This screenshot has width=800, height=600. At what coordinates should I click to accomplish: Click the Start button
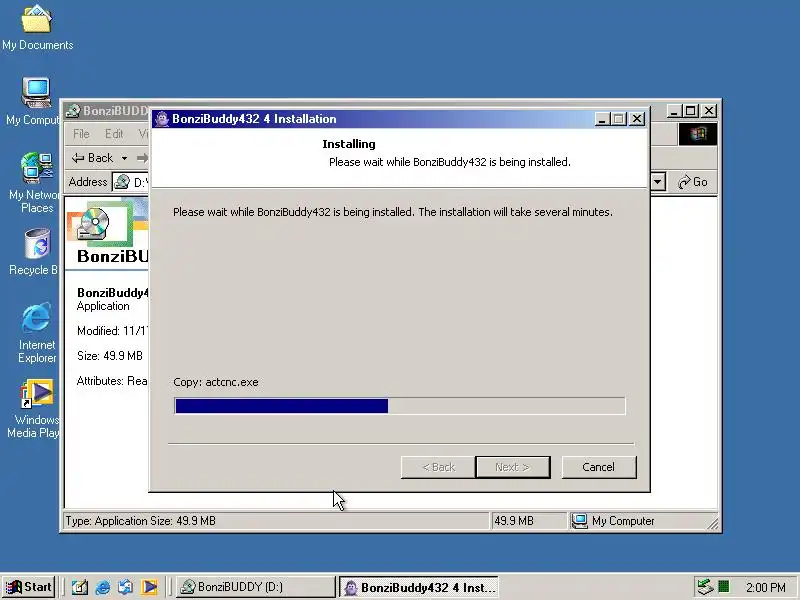pyautogui.click(x=29, y=587)
